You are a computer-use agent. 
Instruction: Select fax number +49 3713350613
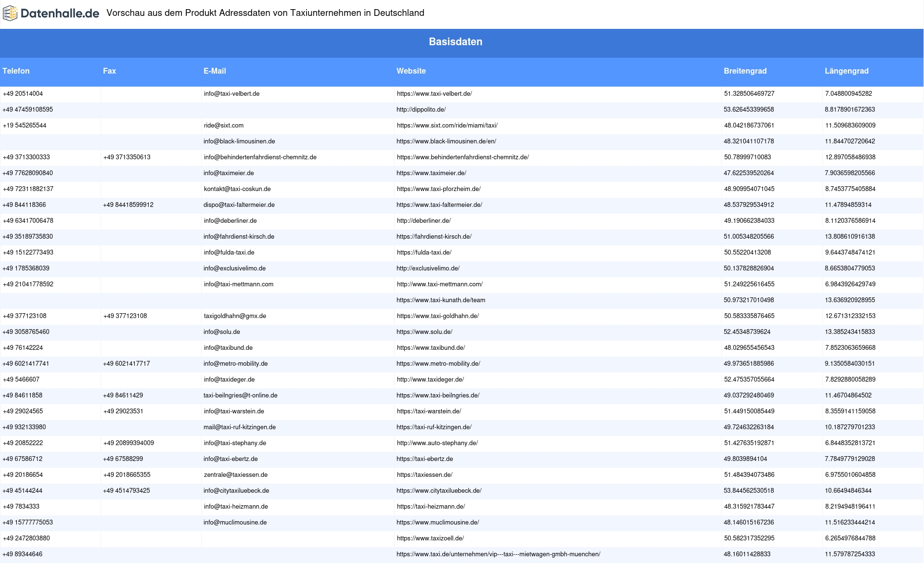coord(127,157)
